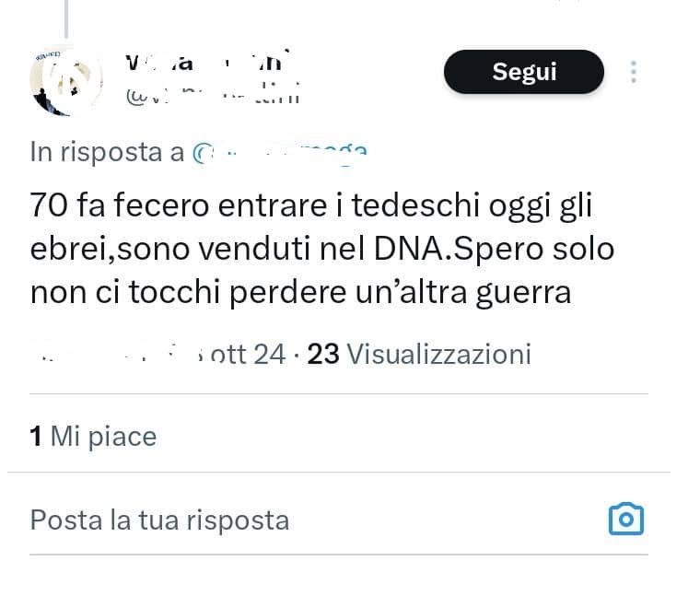Screen dimensions: 700x596
Task: Click the bold '1' likes number
Action: pyautogui.click(x=36, y=436)
